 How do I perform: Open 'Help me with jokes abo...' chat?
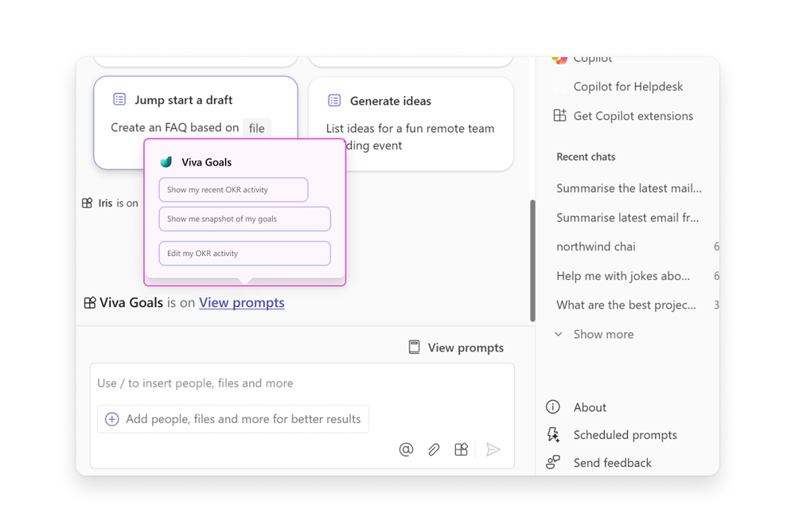point(623,276)
